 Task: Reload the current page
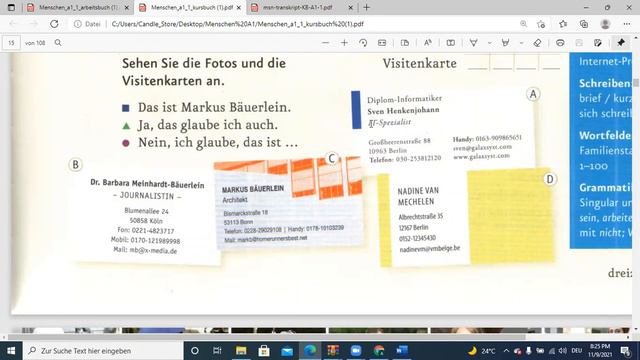[54, 24]
